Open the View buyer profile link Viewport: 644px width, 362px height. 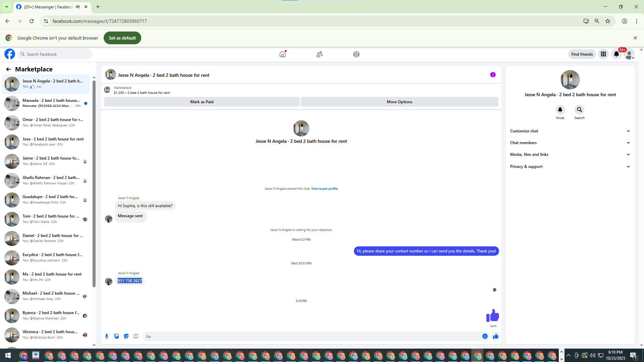pos(324,189)
